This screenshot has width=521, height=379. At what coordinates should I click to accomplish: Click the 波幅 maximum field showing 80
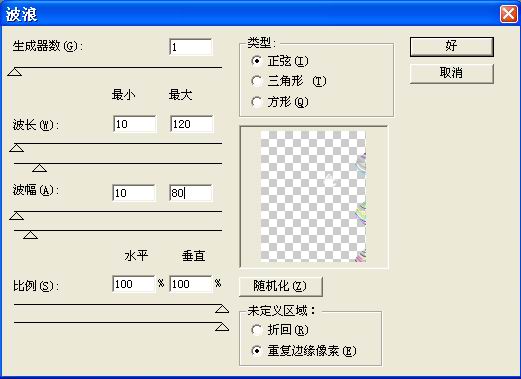(191, 193)
